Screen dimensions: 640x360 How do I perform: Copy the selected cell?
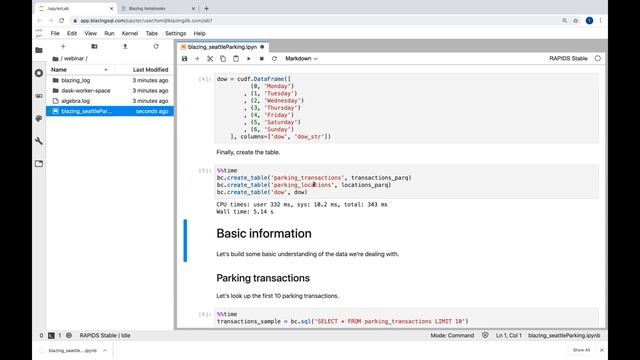pos(223,59)
